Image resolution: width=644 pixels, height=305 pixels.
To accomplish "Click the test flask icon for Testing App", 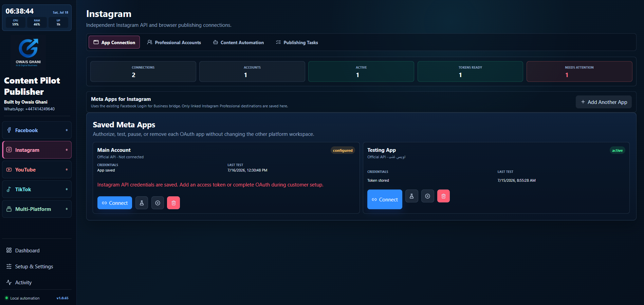I will coord(411,196).
